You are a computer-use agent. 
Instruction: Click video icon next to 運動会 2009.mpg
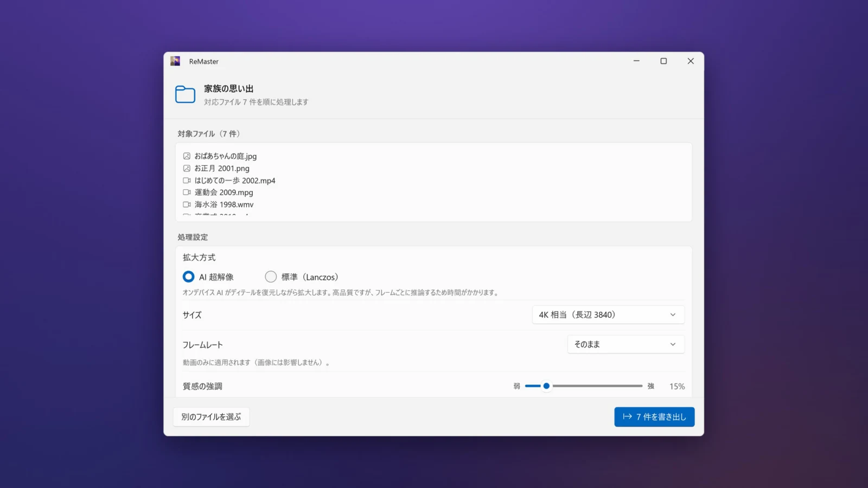pos(187,192)
